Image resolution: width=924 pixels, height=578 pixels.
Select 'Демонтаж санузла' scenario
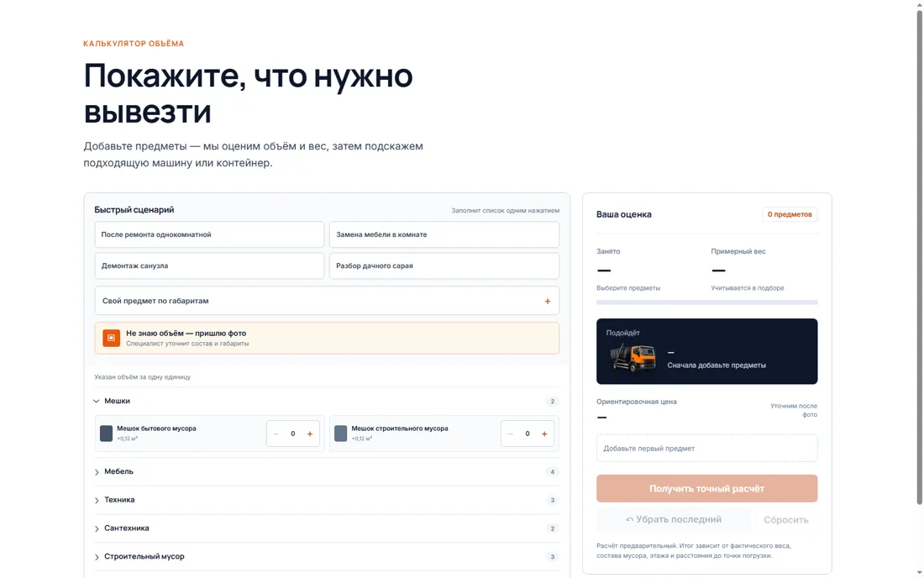pos(209,265)
